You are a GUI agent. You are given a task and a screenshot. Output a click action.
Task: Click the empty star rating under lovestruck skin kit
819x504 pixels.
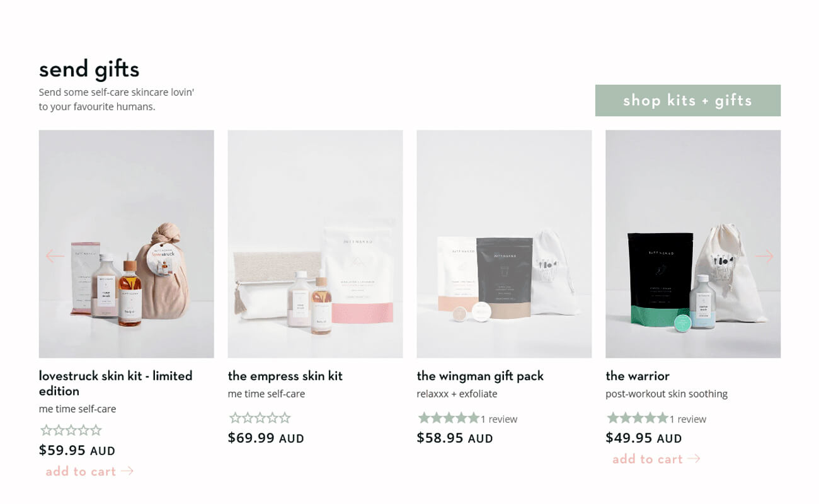(x=71, y=430)
